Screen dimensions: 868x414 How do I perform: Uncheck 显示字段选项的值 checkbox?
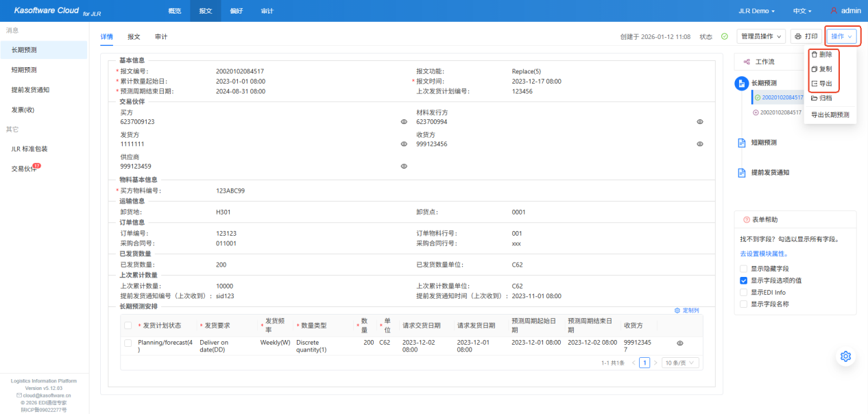[743, 280]
